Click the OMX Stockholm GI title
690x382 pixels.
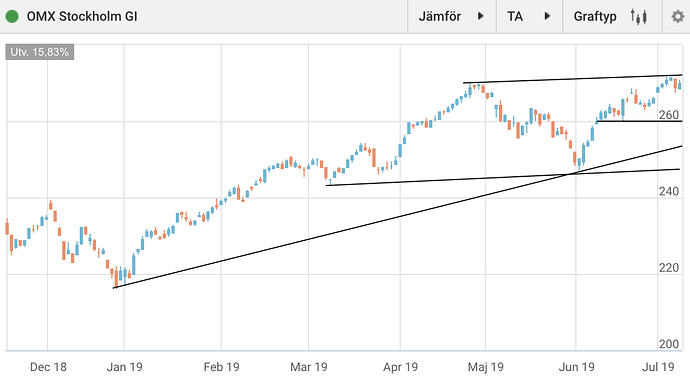pos(82,17)
